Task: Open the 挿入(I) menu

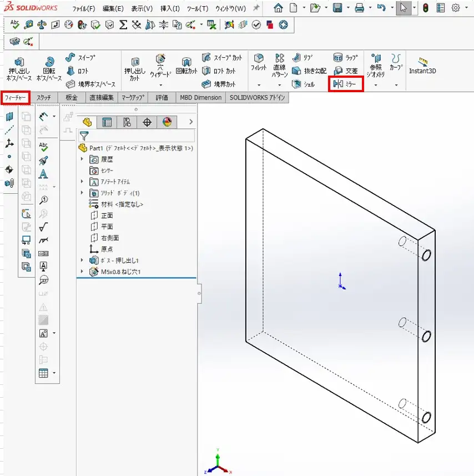Action: tap(170, 8)
